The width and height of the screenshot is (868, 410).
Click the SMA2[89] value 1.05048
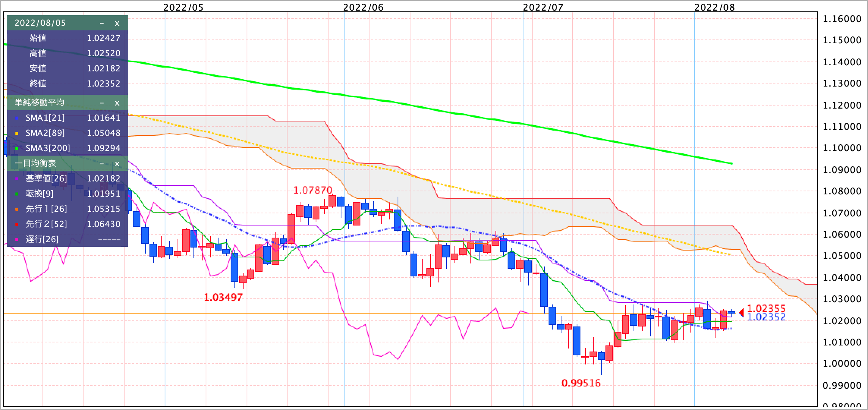click(104, 133)
